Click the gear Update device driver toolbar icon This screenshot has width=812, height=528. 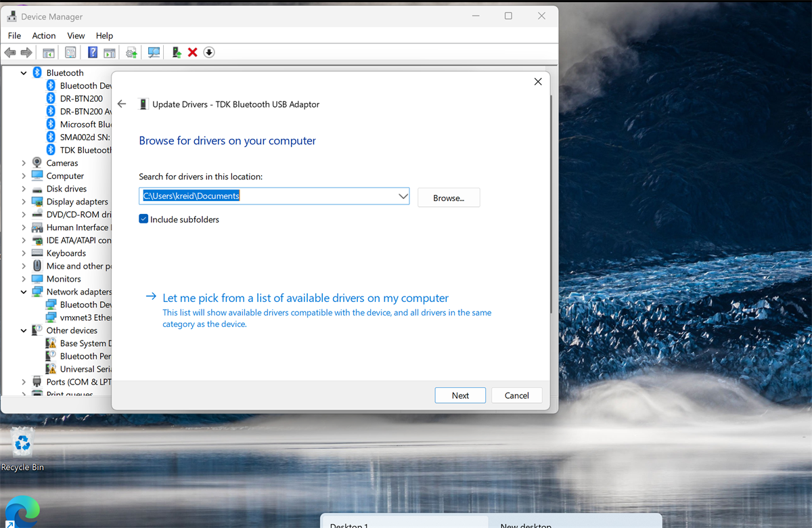tap(131, 53)
